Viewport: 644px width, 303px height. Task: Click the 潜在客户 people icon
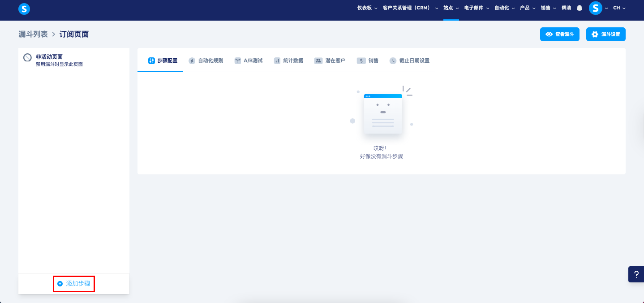pos(318,61)
